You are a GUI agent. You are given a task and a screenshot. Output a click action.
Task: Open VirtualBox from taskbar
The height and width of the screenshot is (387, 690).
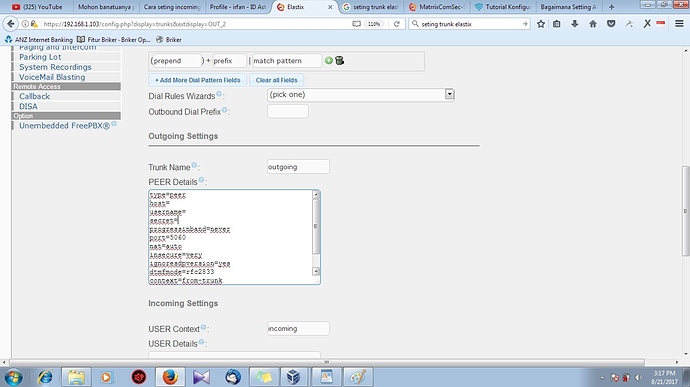point(293,377)
